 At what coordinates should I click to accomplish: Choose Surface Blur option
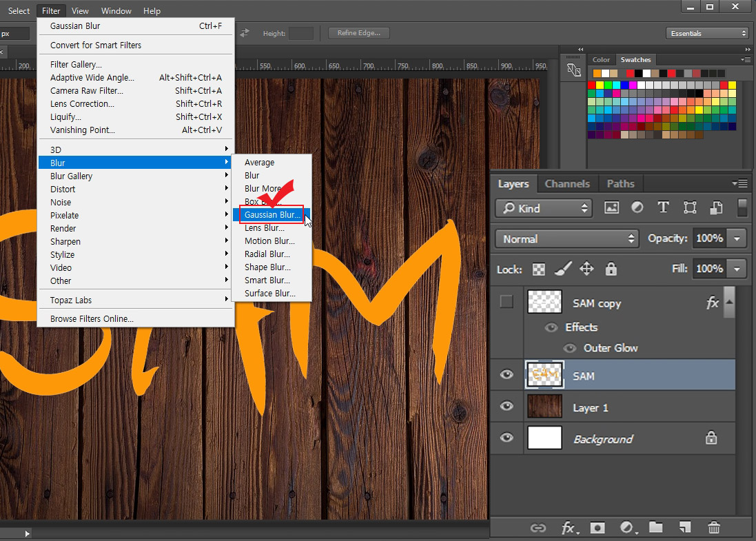click(272, 293)
